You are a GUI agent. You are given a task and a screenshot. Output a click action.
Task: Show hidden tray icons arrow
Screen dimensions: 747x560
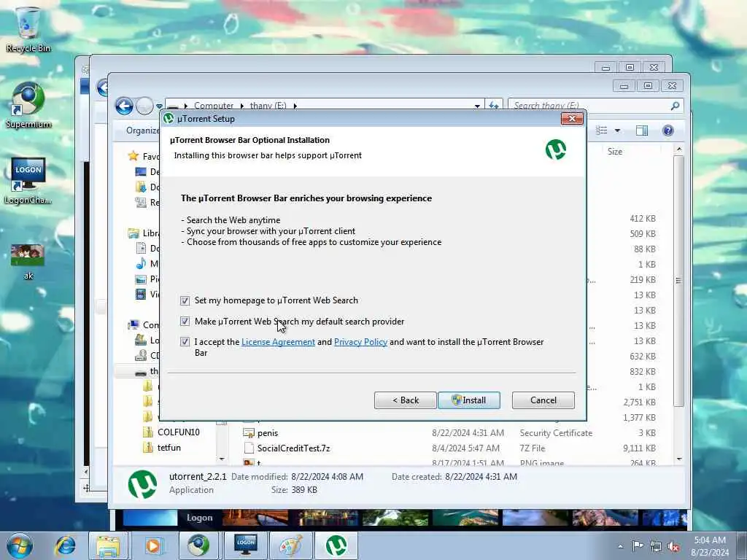click(620, 546)
